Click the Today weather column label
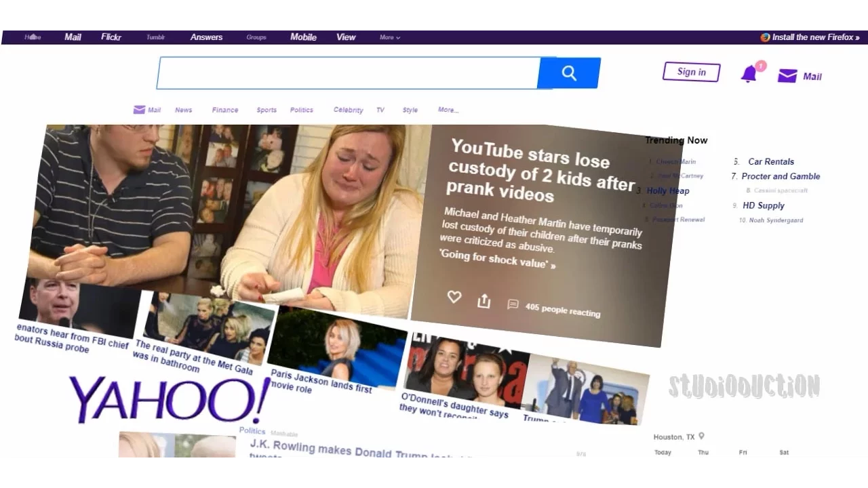 pos(663,452)
